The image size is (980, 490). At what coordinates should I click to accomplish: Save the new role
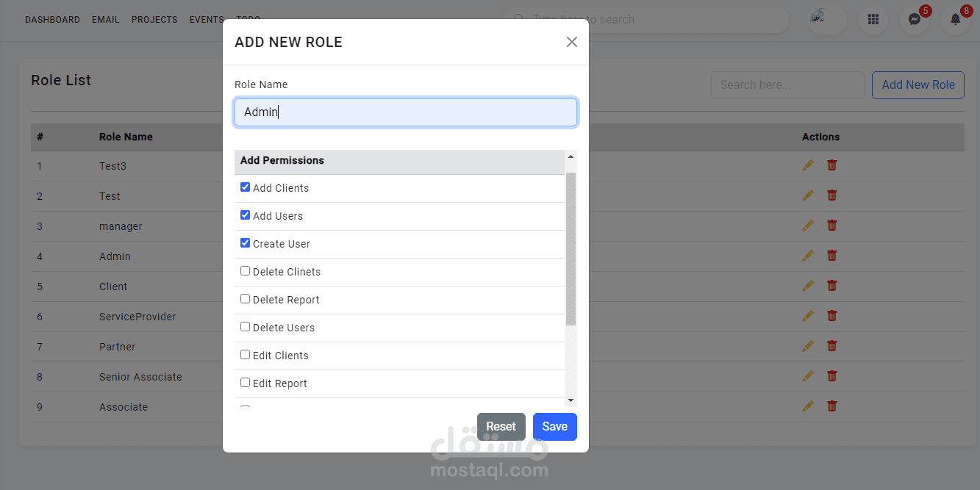coord(554,427)
